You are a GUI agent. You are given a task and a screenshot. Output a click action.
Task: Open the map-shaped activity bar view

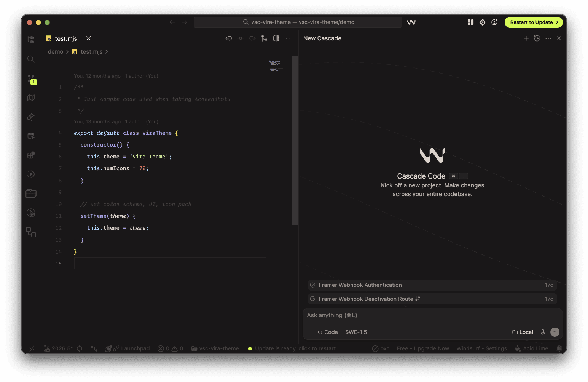pos(31,97)
